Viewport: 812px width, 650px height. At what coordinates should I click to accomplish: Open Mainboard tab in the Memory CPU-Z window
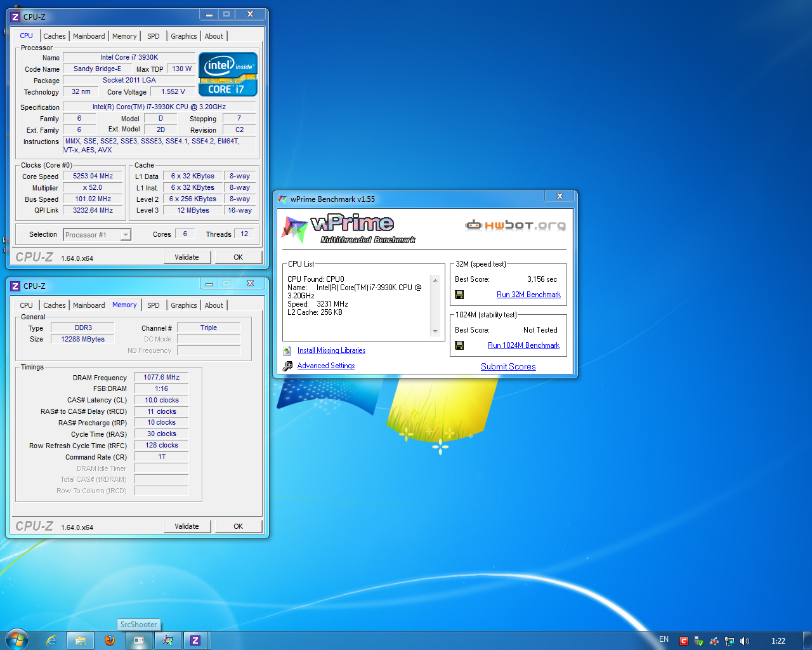click(89, 305)
